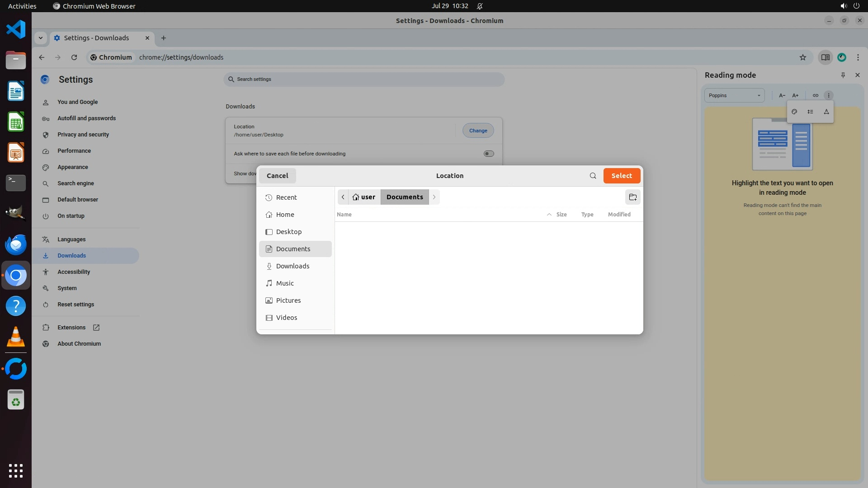Toggle ask where to save each file
868x488 pixels.
point(488,154)
